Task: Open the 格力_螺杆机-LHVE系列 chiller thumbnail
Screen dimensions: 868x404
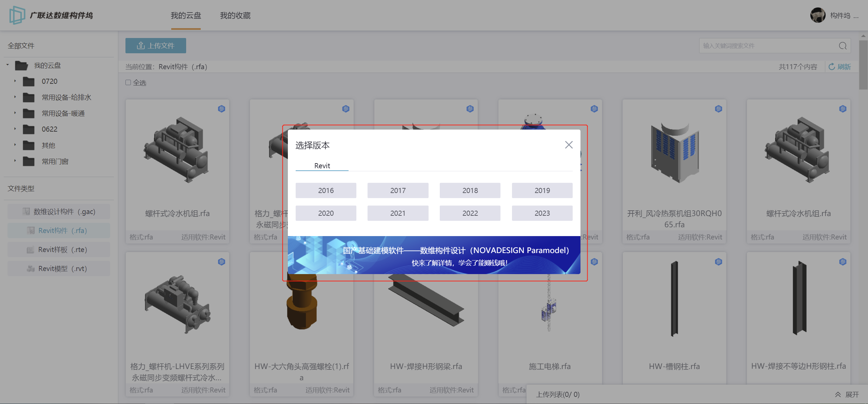Action: (177, 304)
